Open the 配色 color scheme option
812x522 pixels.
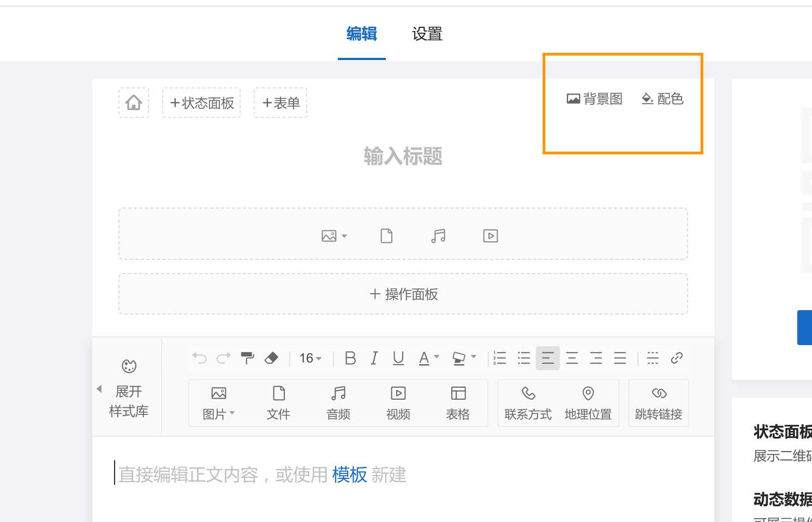tap(662, 99)
